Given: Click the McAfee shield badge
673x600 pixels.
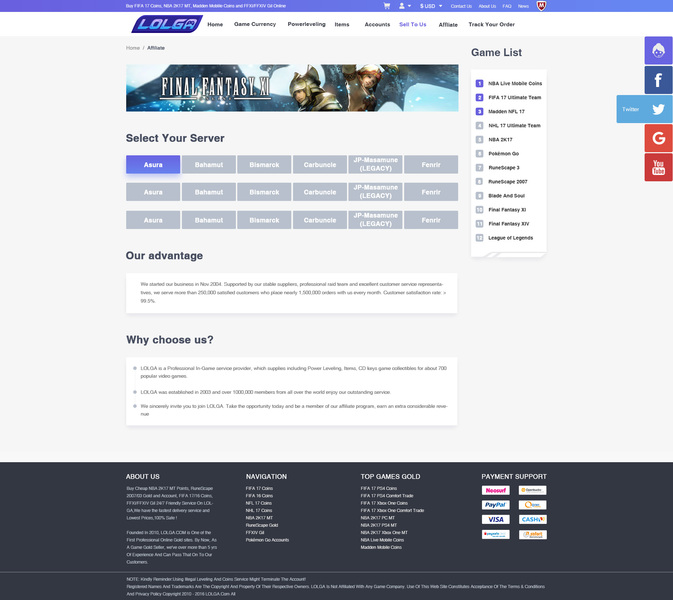Looking at the screenshot, I should (x=541, y=6).
